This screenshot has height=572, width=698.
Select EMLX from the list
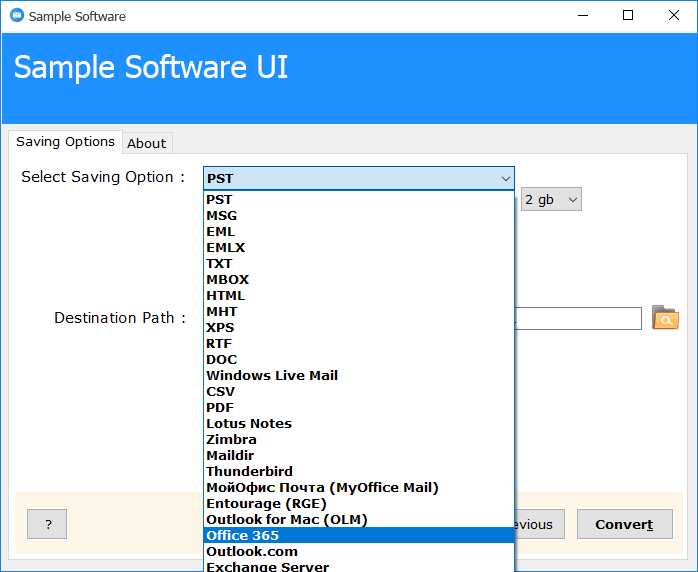coord(359,247)
